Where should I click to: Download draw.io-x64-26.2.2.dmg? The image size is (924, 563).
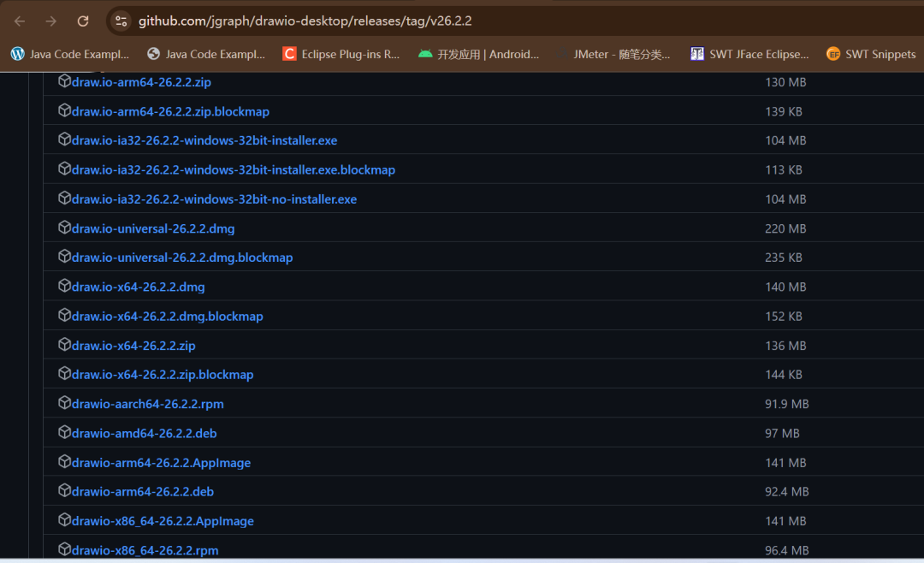click(x=138, y=287)
